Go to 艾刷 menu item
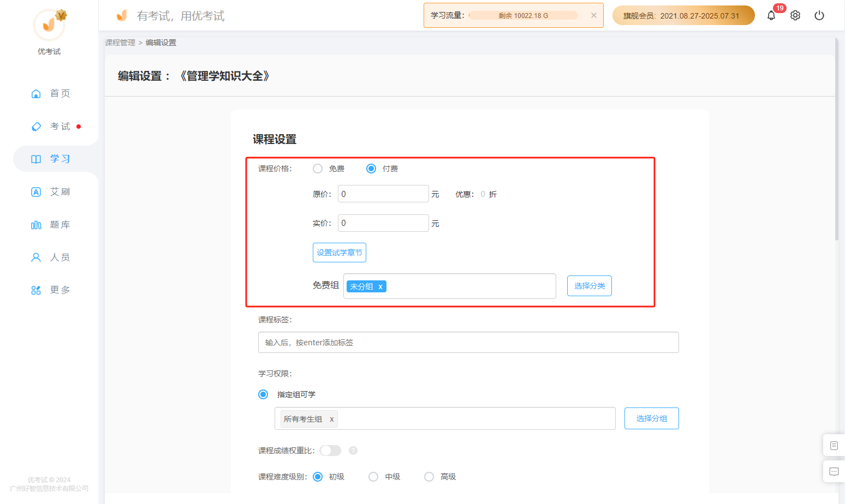The width and height of the screenshot is (845, 504). [x=60, y=192]
